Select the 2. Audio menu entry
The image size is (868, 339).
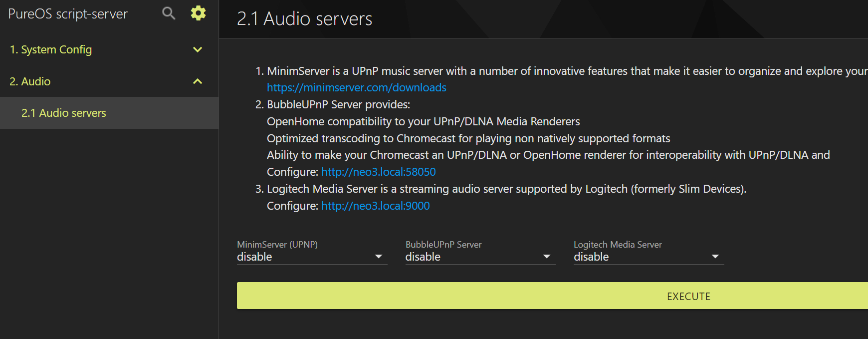coord(109,81)
